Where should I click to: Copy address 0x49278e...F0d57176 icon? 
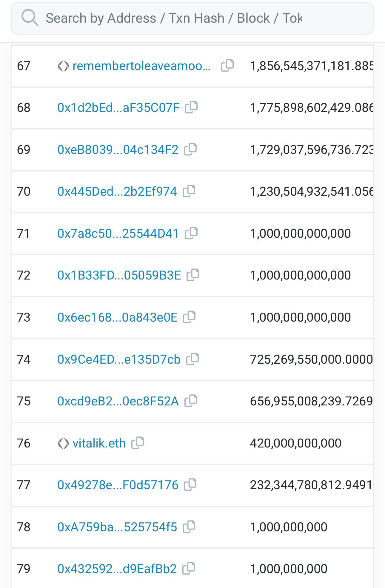point(190,484)
